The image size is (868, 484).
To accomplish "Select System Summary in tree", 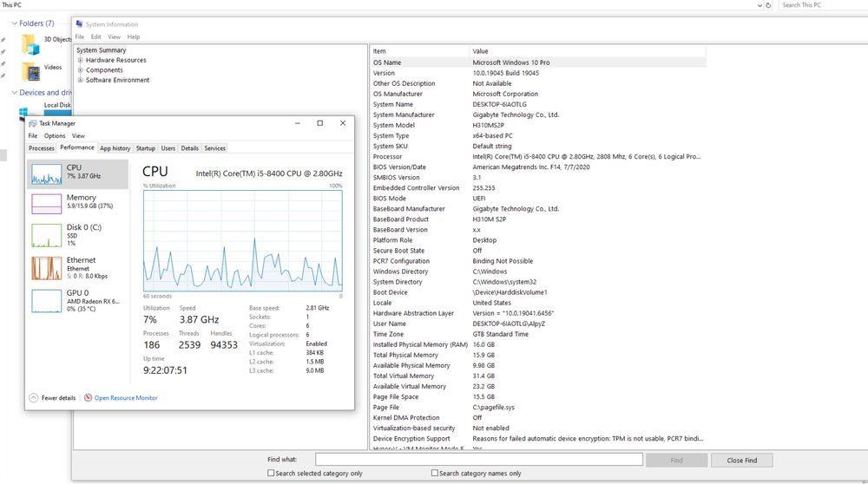I will click(x=102, y=49).
